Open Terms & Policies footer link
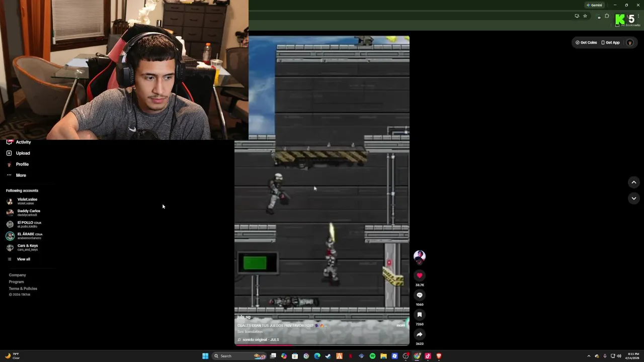Image resolution: width=644 pixels, height=362 pixels. click(23, 289)
